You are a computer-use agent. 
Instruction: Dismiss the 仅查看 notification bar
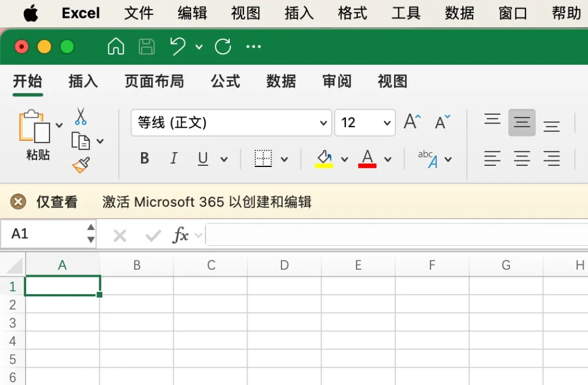(18, 202)
